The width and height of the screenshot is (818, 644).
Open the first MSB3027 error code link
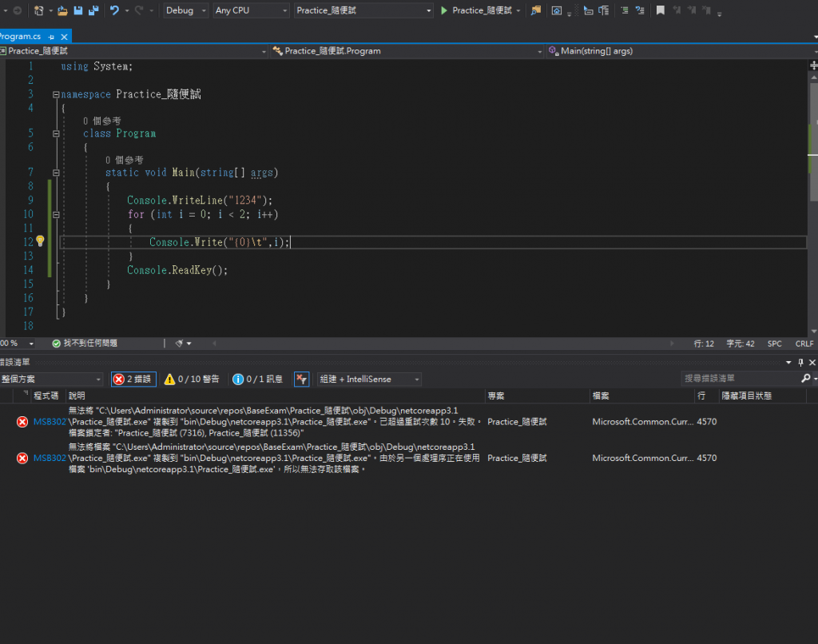(50, 421)
